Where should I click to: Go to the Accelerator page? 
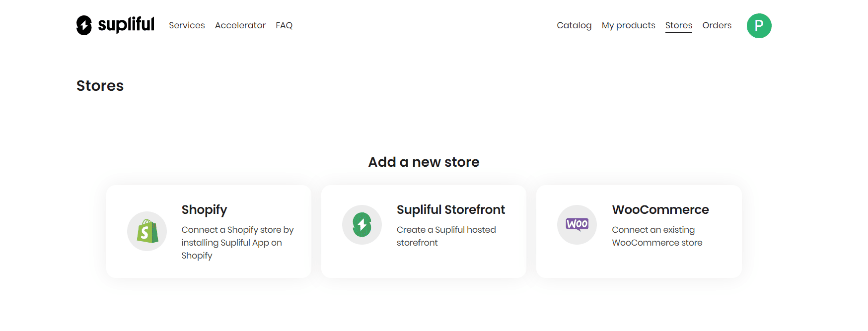[240, 25]
